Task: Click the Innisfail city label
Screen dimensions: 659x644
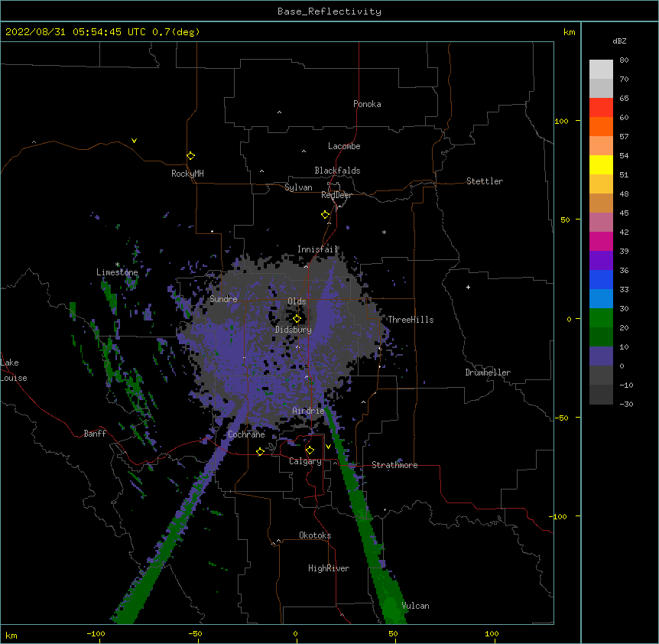Action: (318, 249)
